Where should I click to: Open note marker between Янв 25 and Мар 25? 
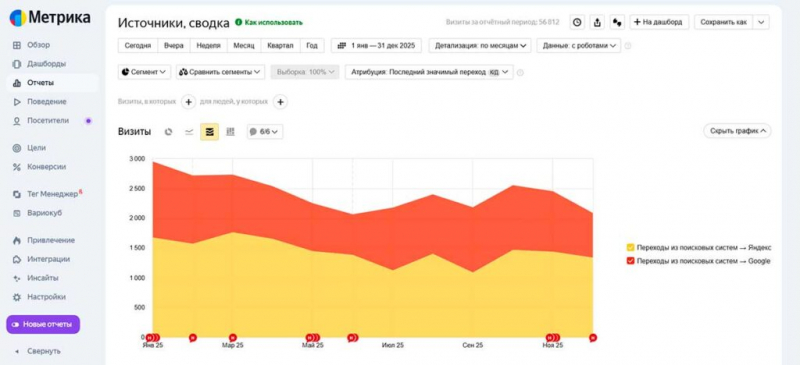pos(193,337)
